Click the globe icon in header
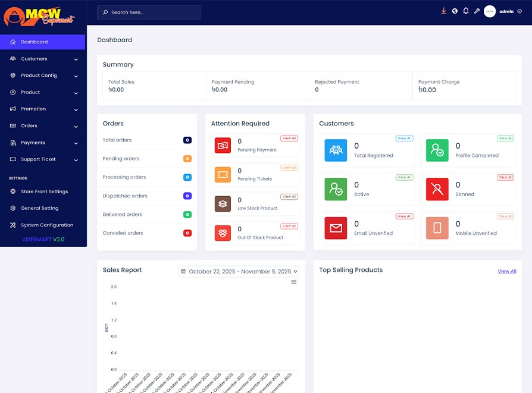This screenshot has height=393, width=532. [x=455, y=11]
